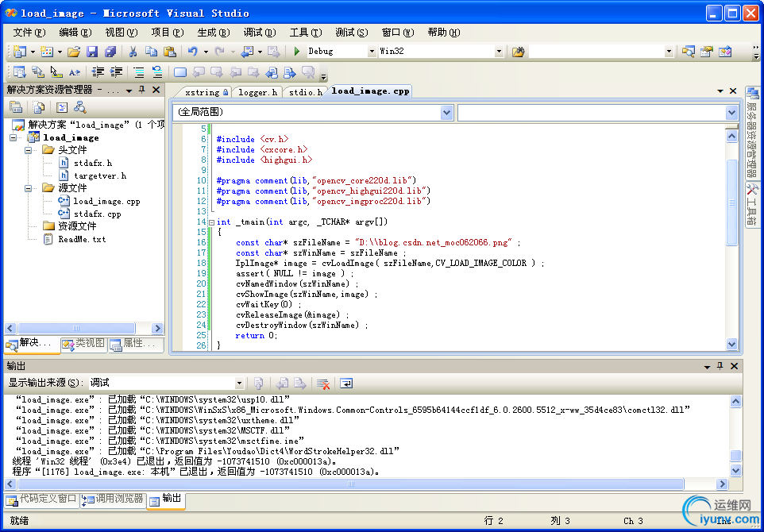This screenshot has width=764, height=532.
Task: Collapse the load_image project node
Action: point(14,138)
